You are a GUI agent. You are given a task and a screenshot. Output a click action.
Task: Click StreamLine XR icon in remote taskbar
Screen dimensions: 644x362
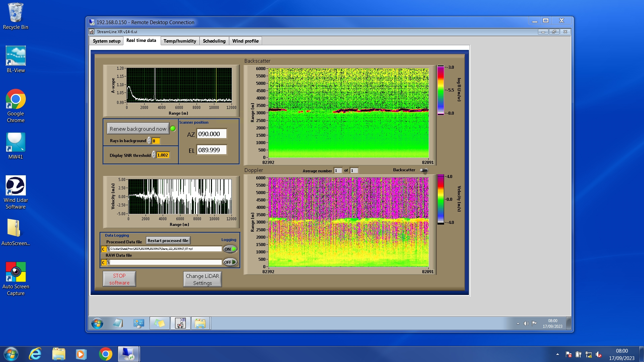tap(180, 323)
